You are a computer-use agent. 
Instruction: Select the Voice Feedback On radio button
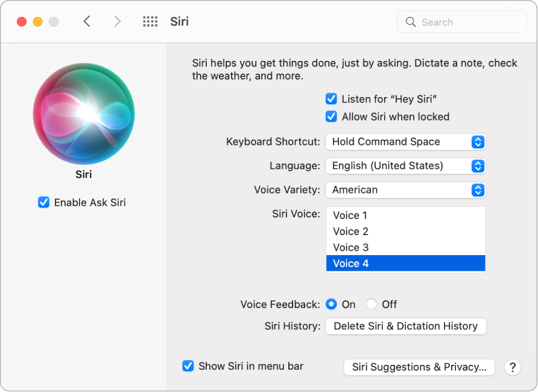tap(331, 304)
